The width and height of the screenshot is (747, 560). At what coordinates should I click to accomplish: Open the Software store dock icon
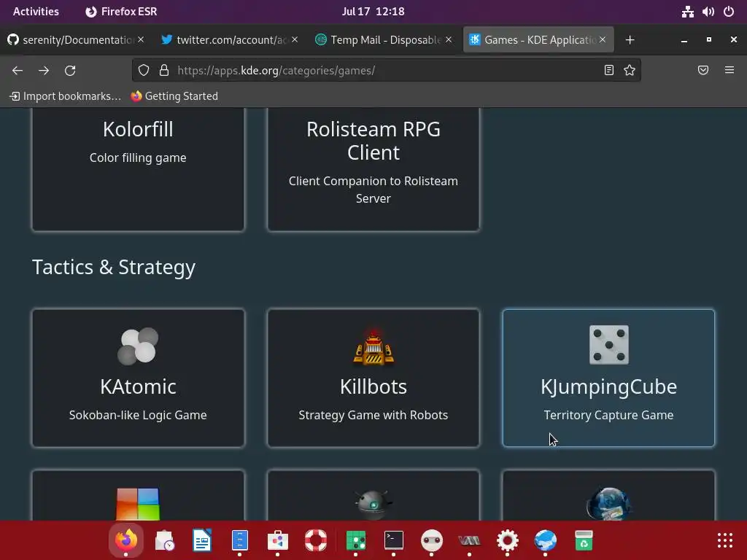coord(278,540)
